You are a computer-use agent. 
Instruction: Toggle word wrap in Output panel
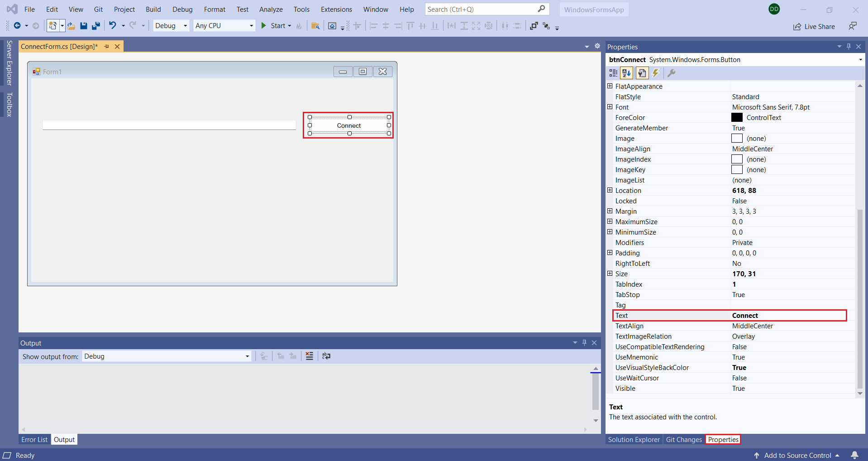[326, 356]
